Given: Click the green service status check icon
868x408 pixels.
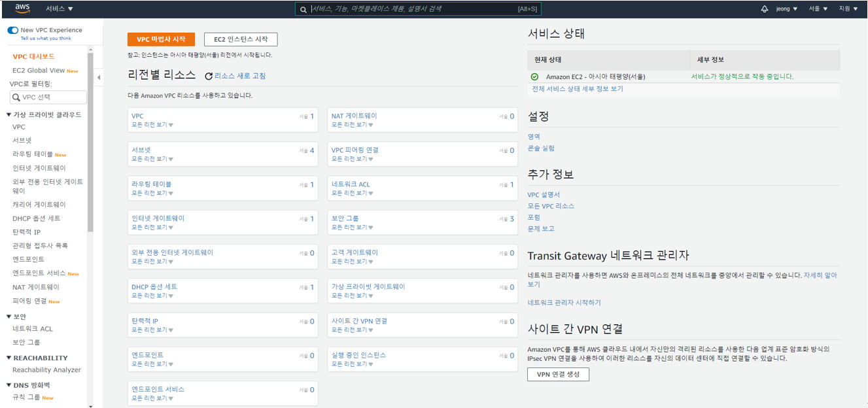Looking at the screenshot, I should click(535, 76).
